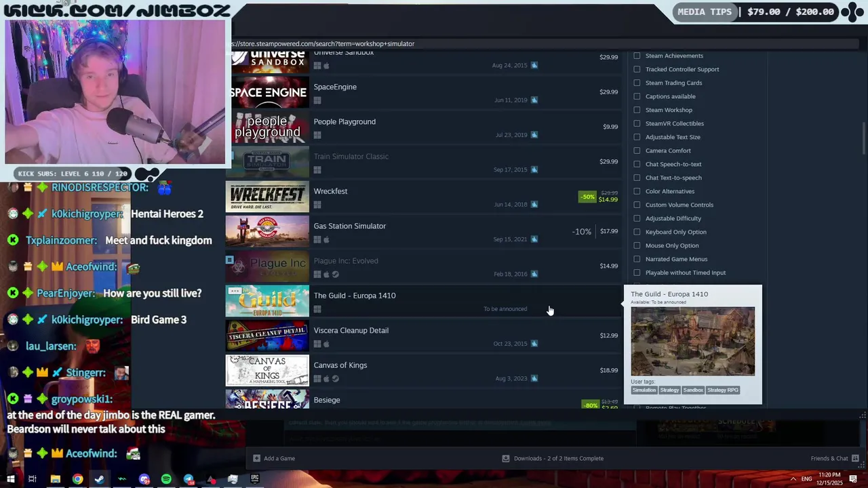Check the Captions available filter
This screenshot has width=868, height=488.
pos(637,96)
